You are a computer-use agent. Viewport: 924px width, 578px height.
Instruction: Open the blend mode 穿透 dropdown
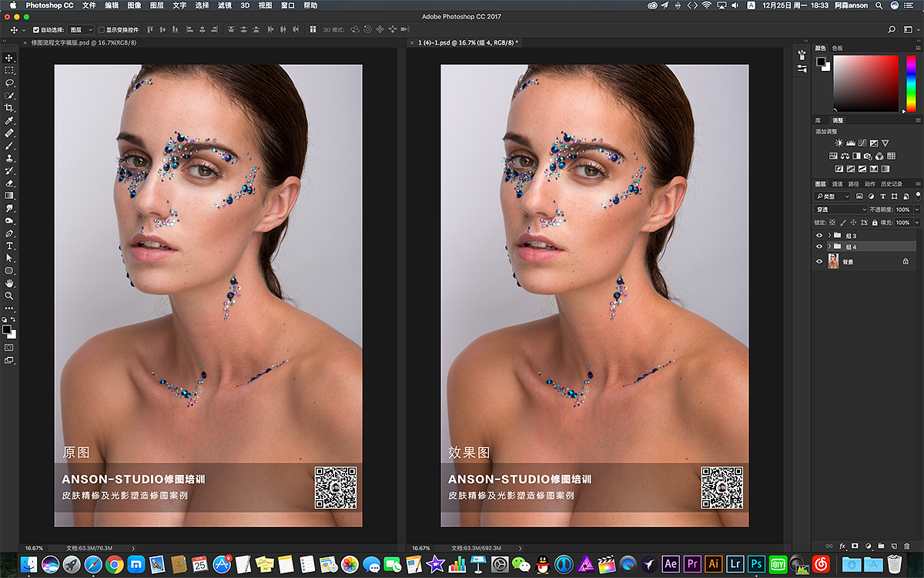[x=841, y=210]
